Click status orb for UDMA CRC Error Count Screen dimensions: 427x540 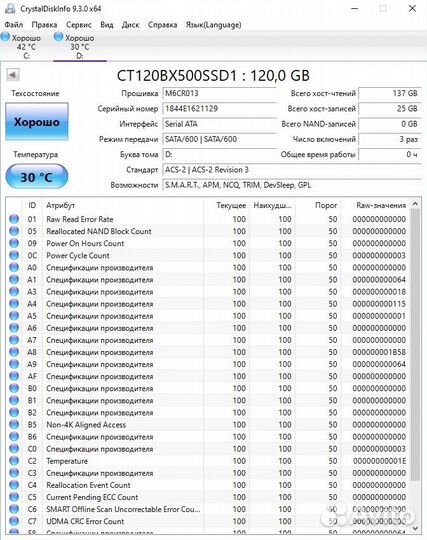coord(14,521)
